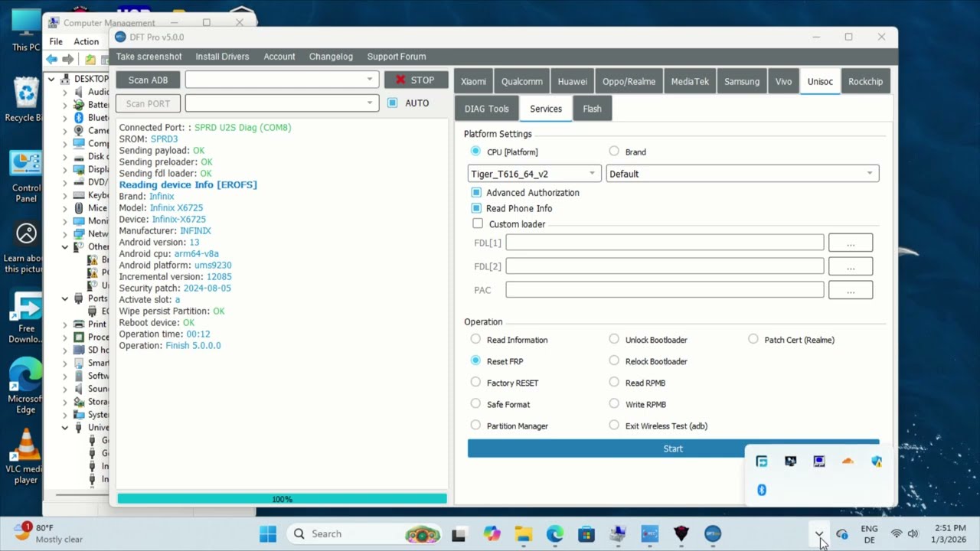Open the Default brand dropdown
This screenshot has height=551, width=980.
(x=743, y=174)
